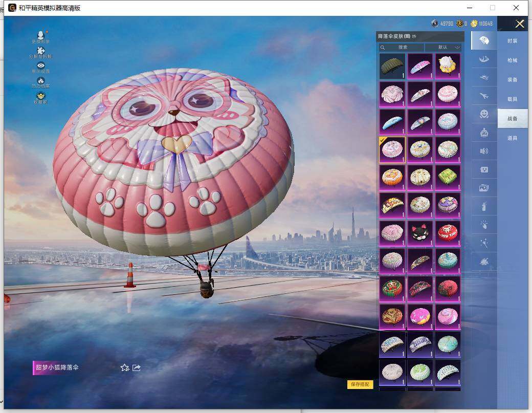
Task: Select the airplane category icon
Action: click(x=484, y=96)
